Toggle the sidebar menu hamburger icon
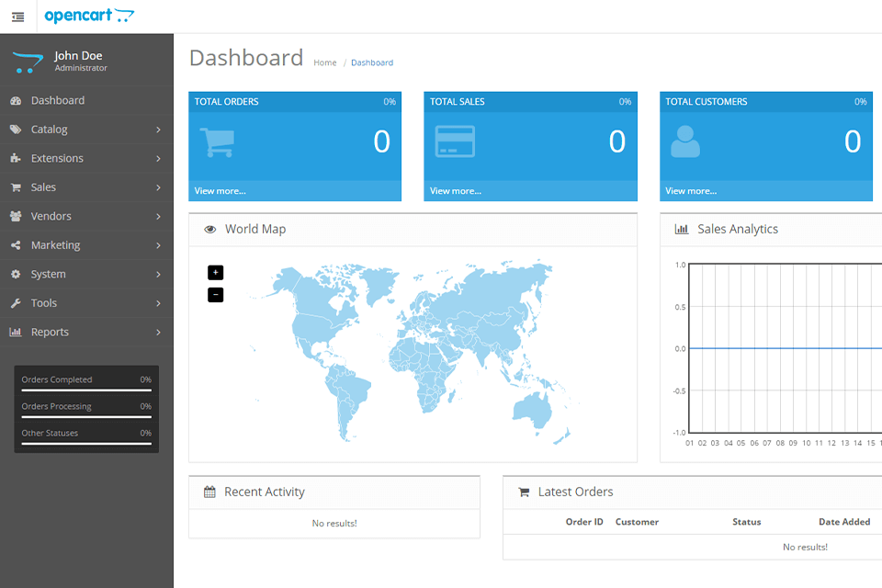882x588 pixels. 18,17
